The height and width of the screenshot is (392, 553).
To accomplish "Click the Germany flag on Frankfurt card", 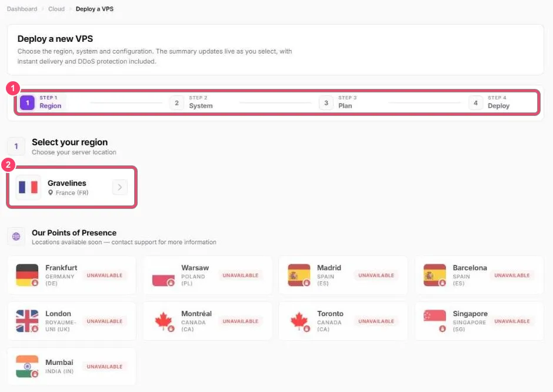I will click(x=27, y=275).
